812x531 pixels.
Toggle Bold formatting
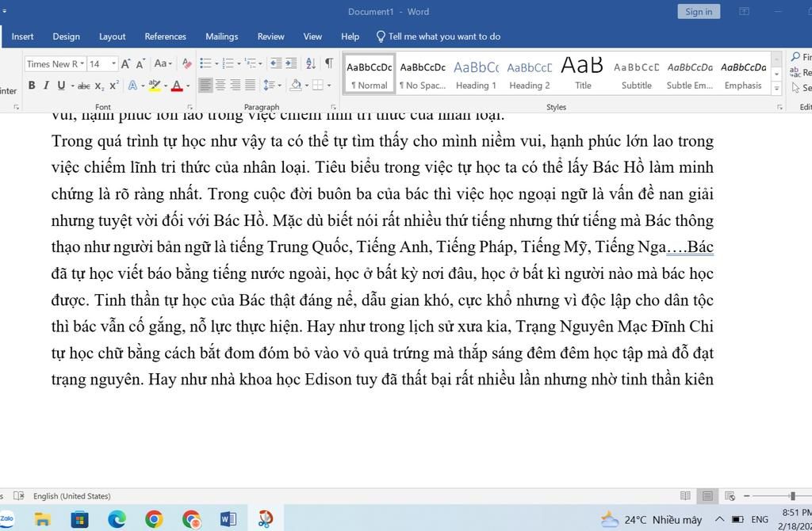[x=32, y=86]
